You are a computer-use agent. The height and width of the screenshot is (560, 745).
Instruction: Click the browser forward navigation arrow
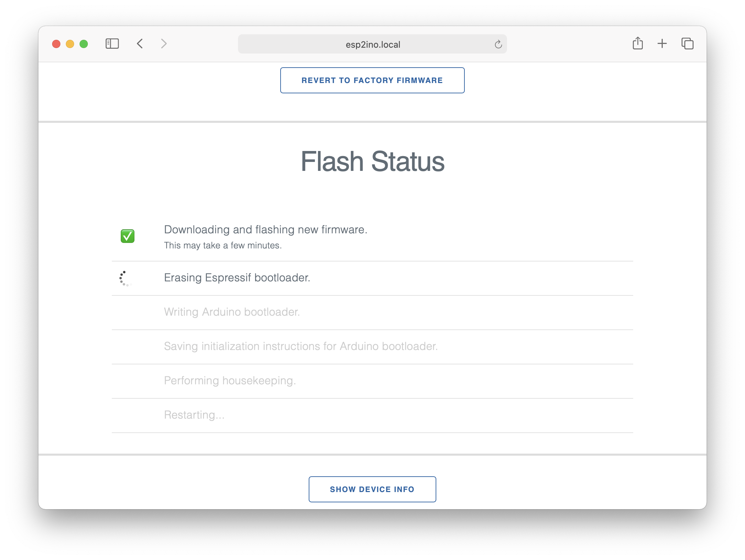tap(165, 44)
